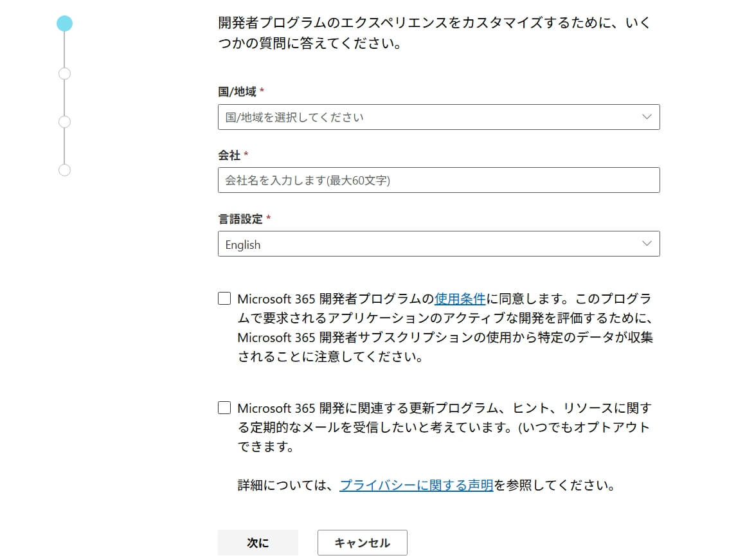Screen dimensions: 754x560
Task: Click the 言語設定 field label
Action: tap(240, 219)
